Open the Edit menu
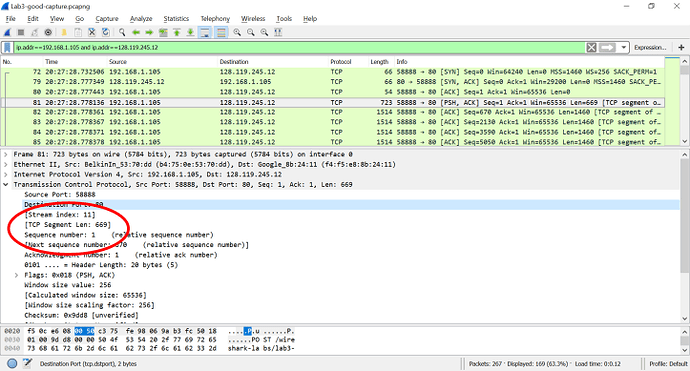 pyautogui.click(x=33, y=18)
